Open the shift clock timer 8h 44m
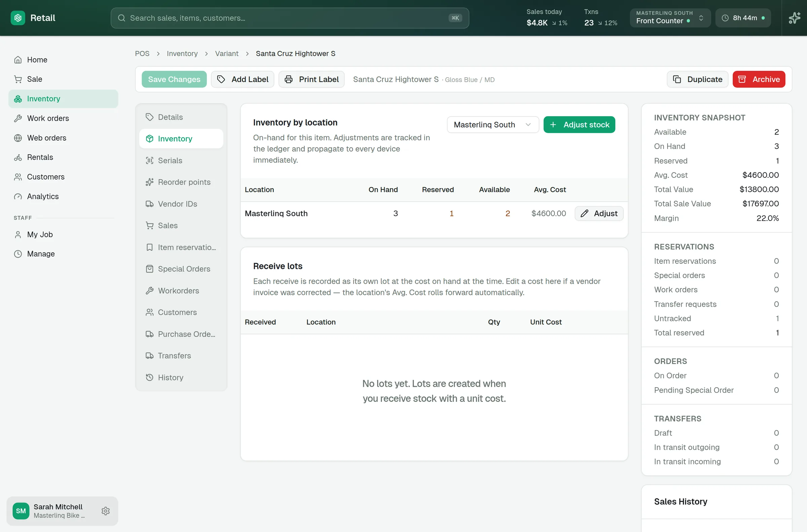The image size is (807, 532). pos(743,18)
